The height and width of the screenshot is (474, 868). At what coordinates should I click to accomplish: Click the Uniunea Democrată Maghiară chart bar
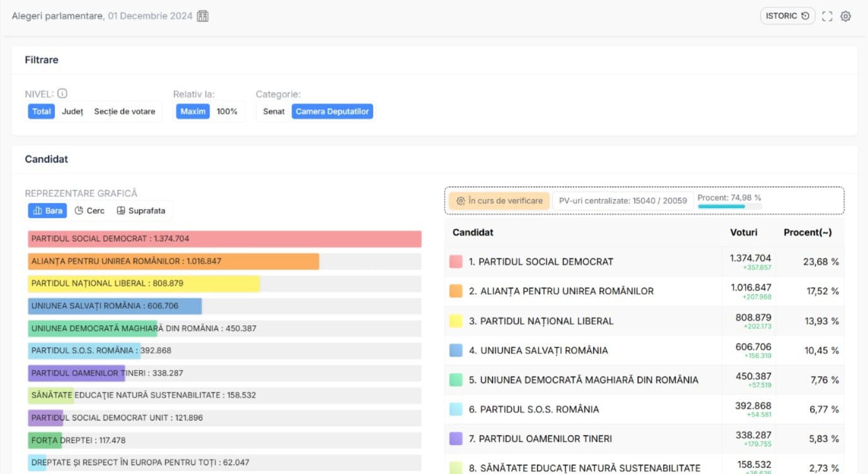[93, 328]
